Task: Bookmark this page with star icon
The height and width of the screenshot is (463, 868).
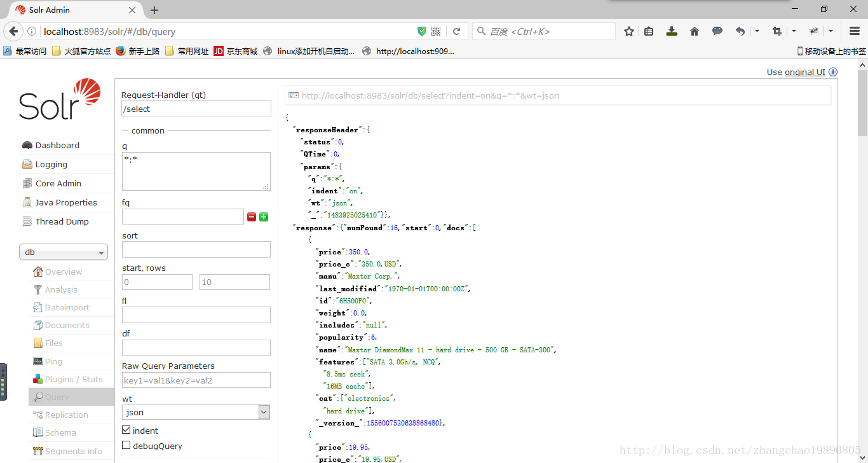Action: tap(629, 31)
